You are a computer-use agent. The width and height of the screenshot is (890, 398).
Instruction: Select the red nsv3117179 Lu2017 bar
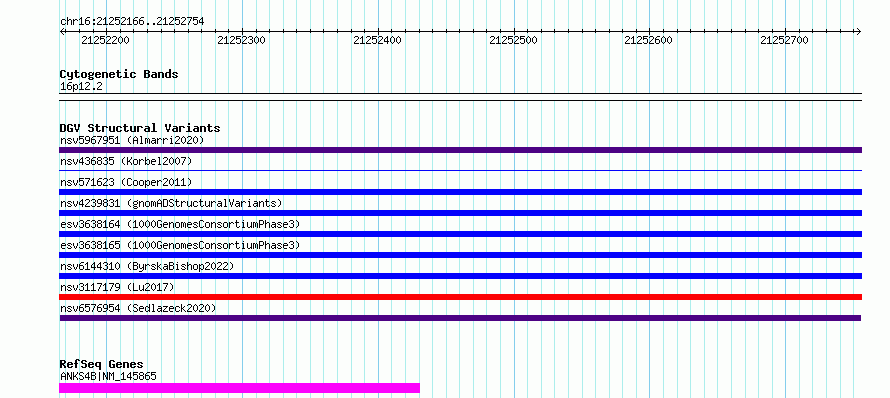(x=460, y=297)
